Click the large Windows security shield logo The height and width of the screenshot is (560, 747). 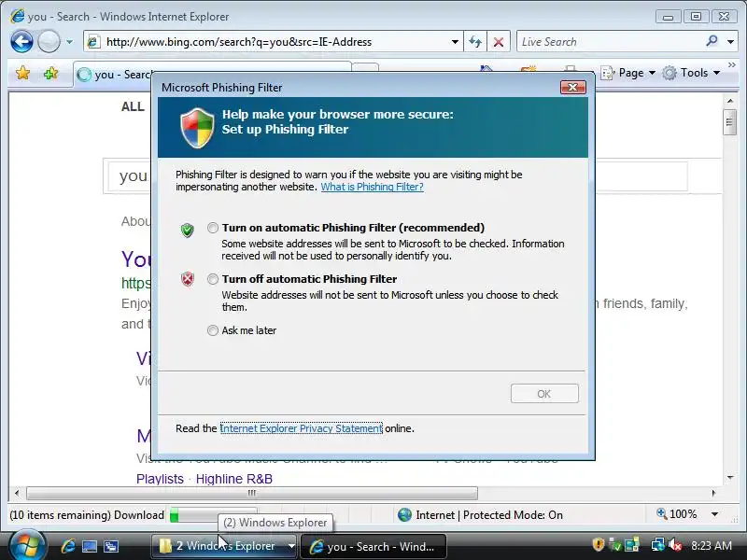[197, 128]
